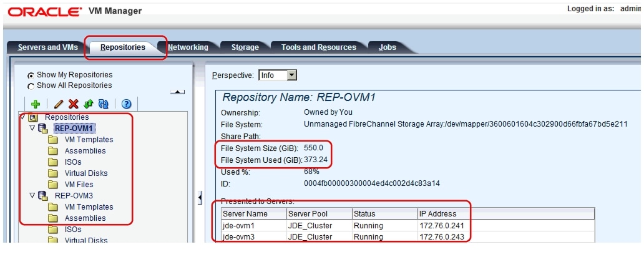The image size is (644, 262).
Task: Open the Storage tab
Action: tap(245, 47)
